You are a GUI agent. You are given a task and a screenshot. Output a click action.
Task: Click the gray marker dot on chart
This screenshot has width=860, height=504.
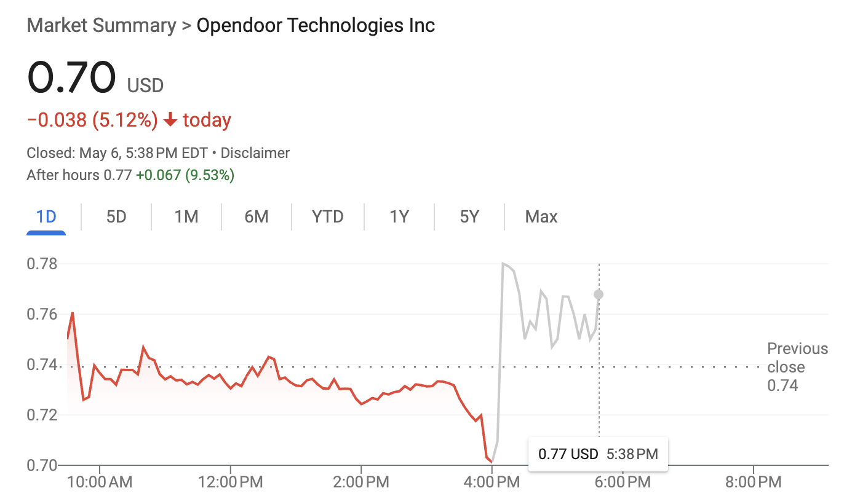(x=599, y=294)
